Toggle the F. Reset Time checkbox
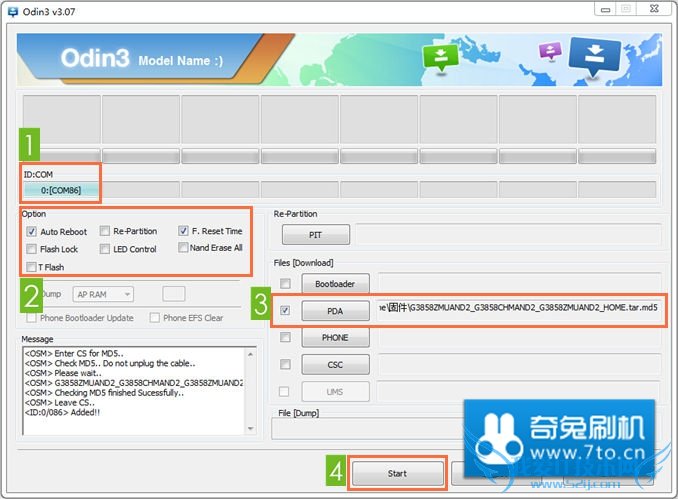The height and width of the screenshot is (499, 678). click(x=183, y=230)
